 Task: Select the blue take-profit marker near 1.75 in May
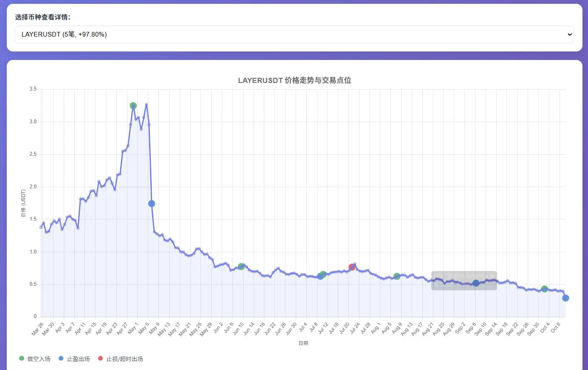tap(152, 204)
